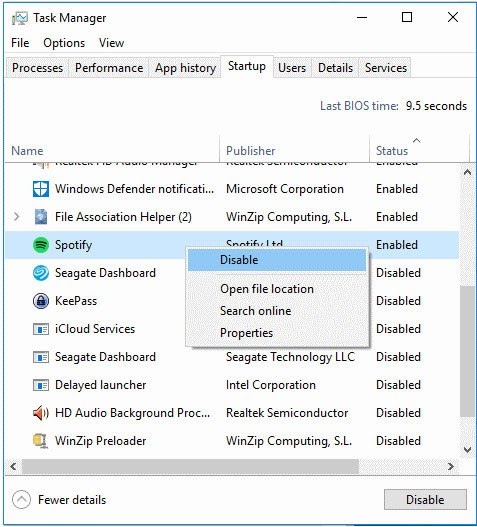Expand the File Association Helper group
The image size is (477, 527).
click(x=16, y=217)
